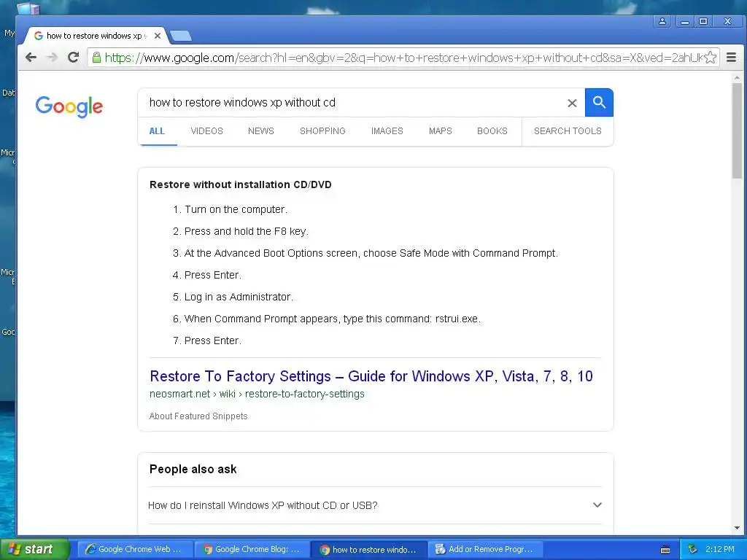Open the BOOKS results tab
The width and height of the screenshot is (747, 560).
(x=492, y=131)
